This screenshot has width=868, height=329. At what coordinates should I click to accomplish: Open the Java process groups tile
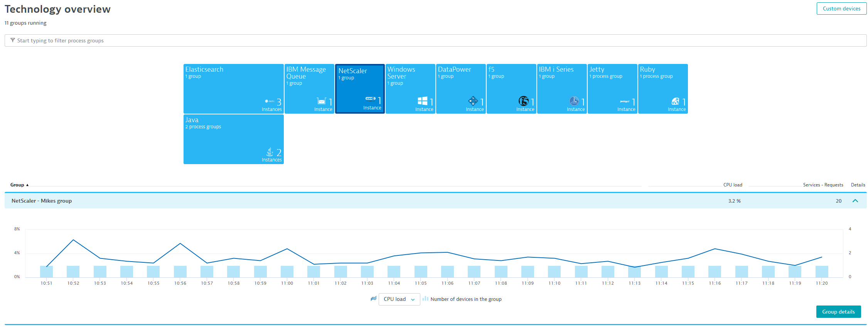pyautogui.click(x=234, y=139)
